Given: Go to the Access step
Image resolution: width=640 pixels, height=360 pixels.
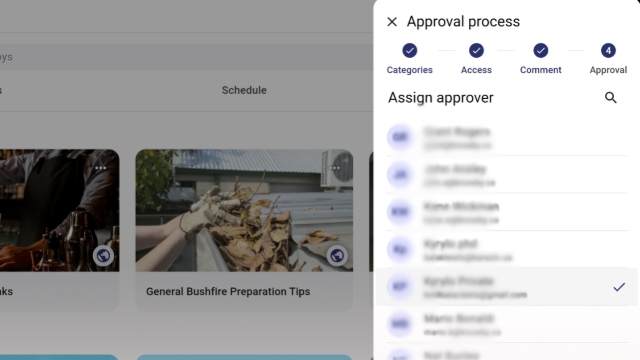Looking at the screenshot, I should coord(476,59).
